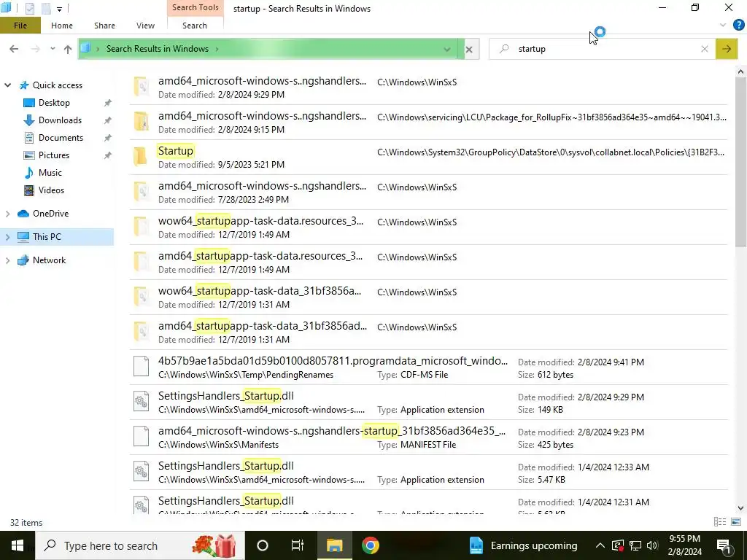Select amd64_startupapp-task-data_31bf3856ad folder
Viewport: 747px width, 560px height.
click(x=429, y=332)
